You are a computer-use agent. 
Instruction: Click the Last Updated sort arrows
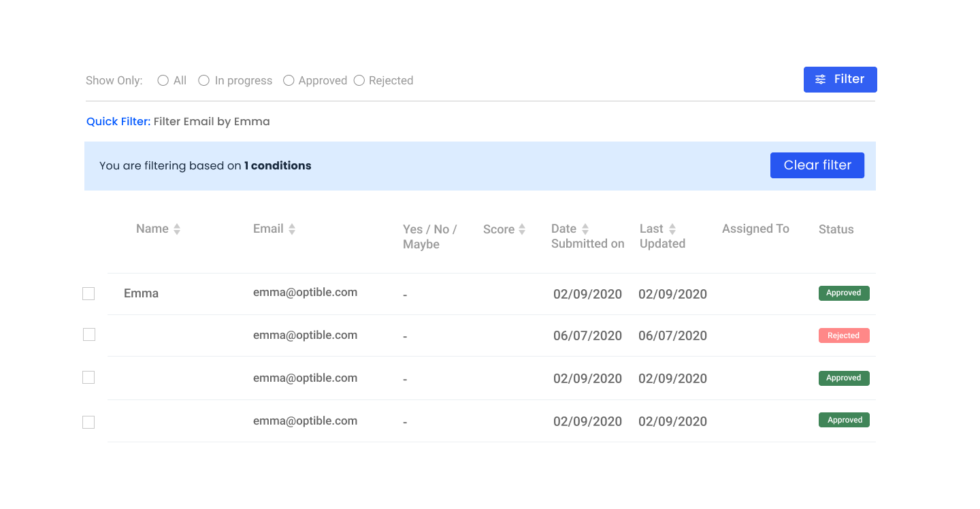click(x=672, y=229)
